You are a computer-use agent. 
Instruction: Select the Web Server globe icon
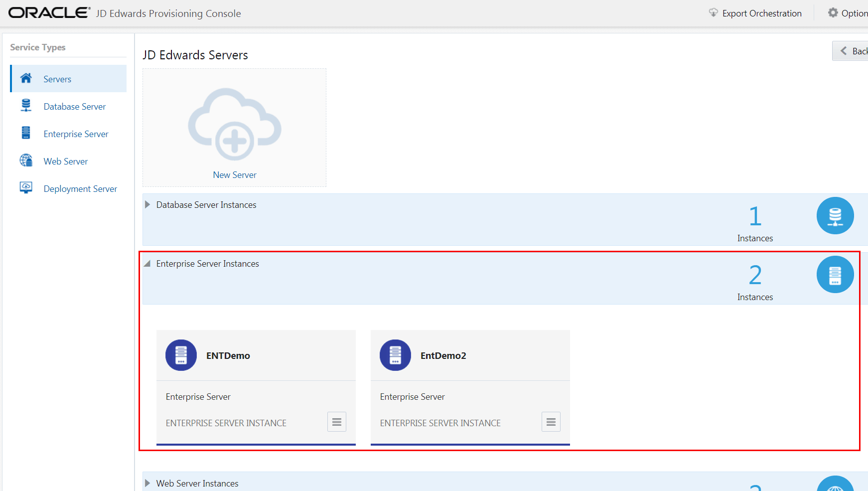point(25,161)
